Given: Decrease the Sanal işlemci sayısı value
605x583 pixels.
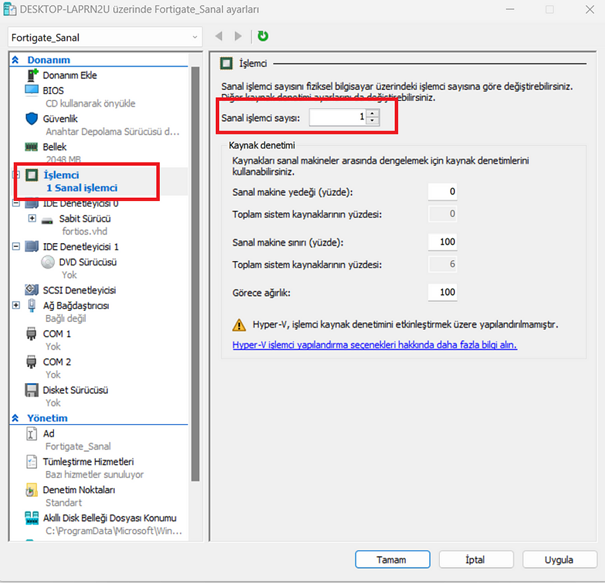Looking at the screenshot, I should (x=372, y=120).
